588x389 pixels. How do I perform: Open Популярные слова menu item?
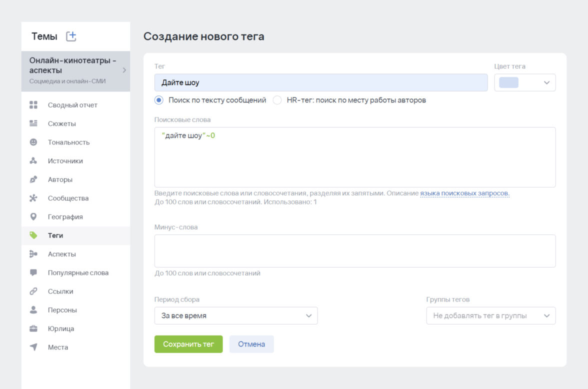click(x=78, y=273)
